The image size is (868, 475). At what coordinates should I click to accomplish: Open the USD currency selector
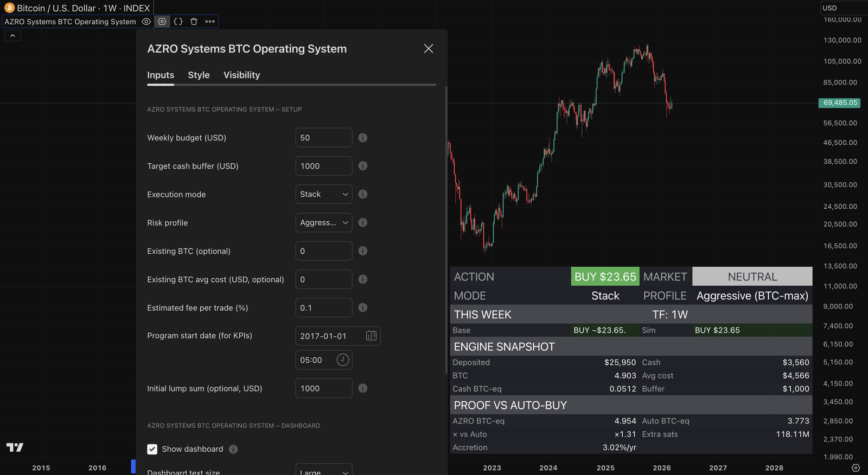tap(844, 8)
